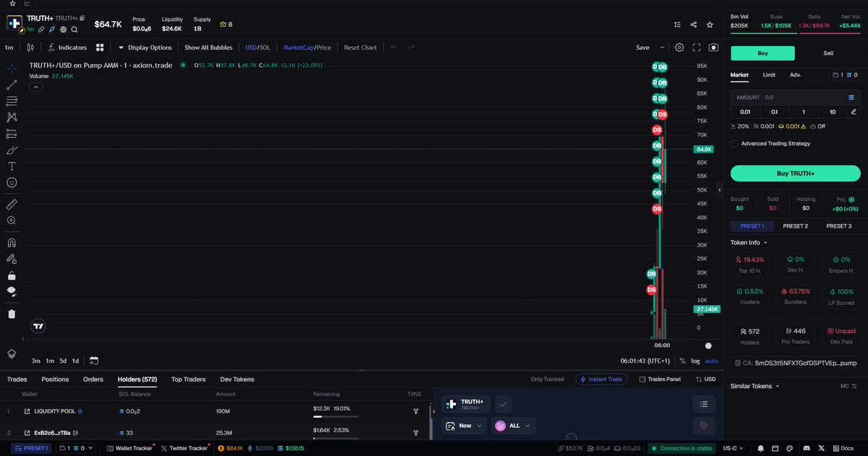Copy the TRUTH+ token name

(82, 18)
